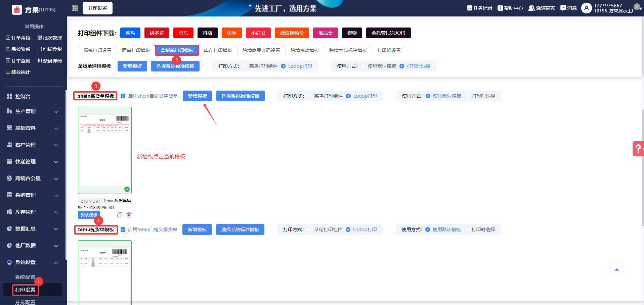644x305 pixels.
Task: Open 绩效统计 shortcut
Action: 18,72
